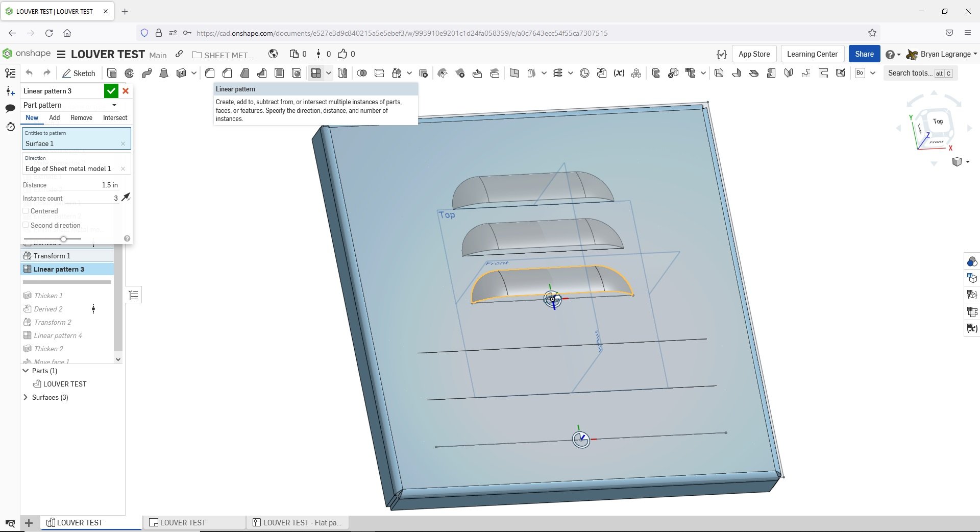Screen dimensions: 980x532
Task: Open the variable table panel icon
Action: 972,328
